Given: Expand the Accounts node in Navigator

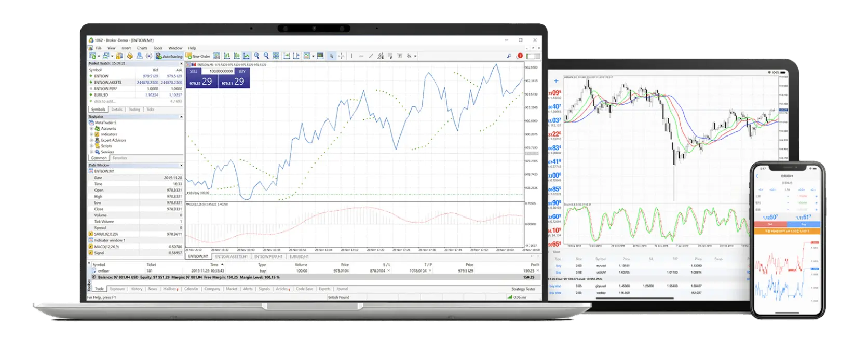Looking at the screenshot, I should (91, 128).
